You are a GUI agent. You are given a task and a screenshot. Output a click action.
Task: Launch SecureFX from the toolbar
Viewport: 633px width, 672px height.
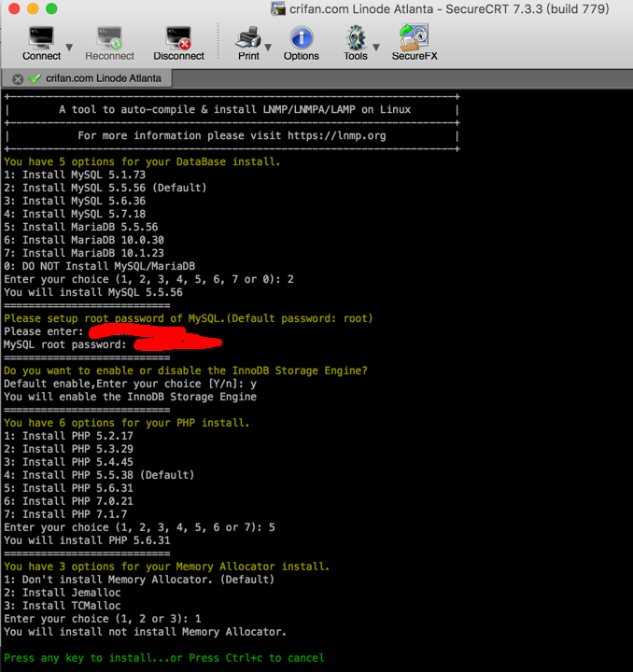[415, 43]
